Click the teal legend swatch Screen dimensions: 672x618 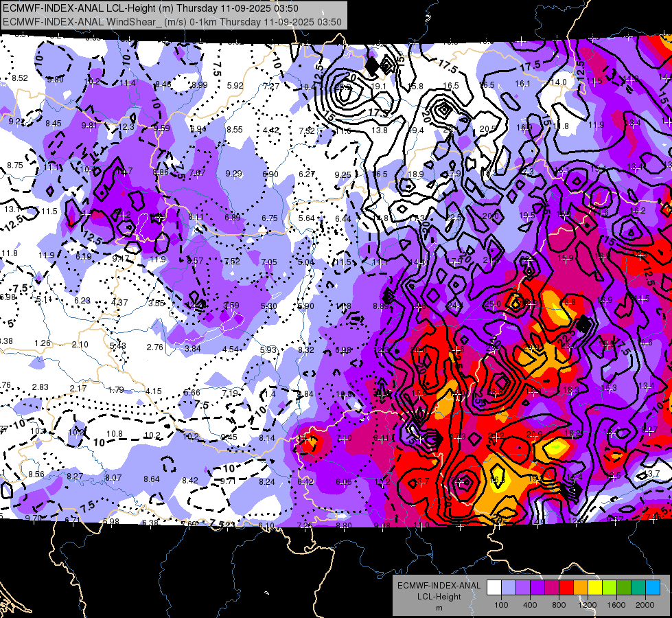638,588
